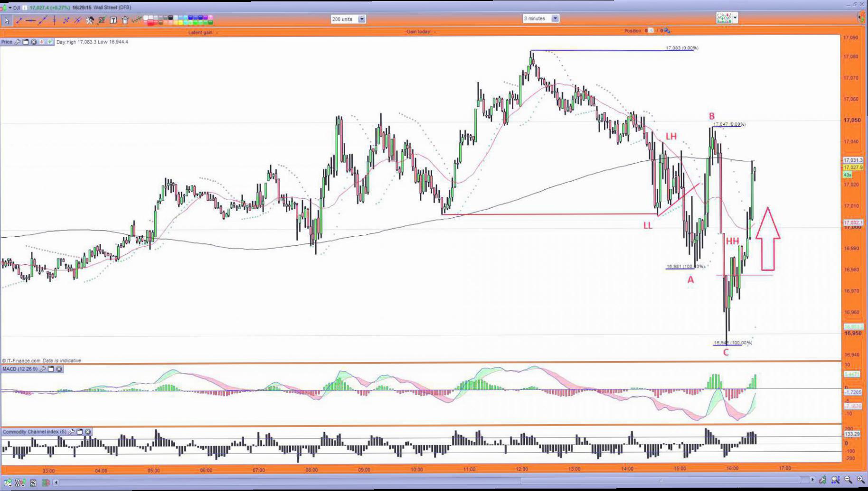Viewport: 868px width, 491px height.
Task: Toggle the MACD panel window state
Action: point(51,369)
